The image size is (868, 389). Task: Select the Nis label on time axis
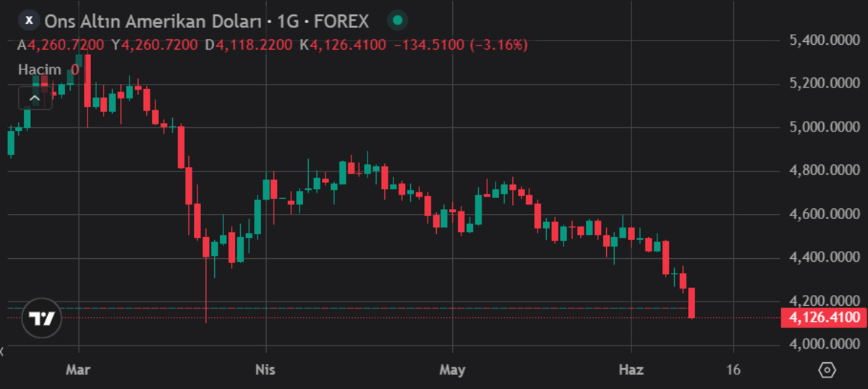click(x=265, y=370)
